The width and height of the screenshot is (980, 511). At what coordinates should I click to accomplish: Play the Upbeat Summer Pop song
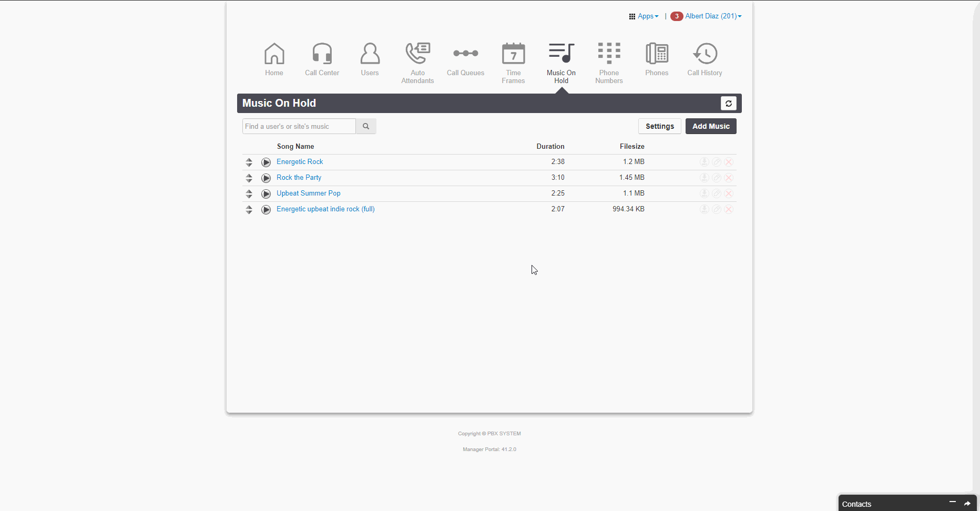[x=266, y=194]
